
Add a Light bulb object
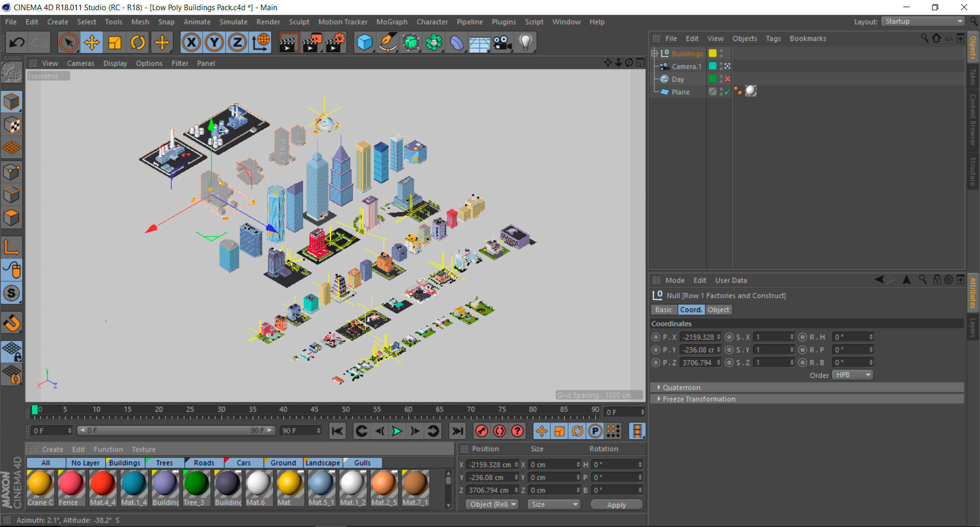[526, 42]
